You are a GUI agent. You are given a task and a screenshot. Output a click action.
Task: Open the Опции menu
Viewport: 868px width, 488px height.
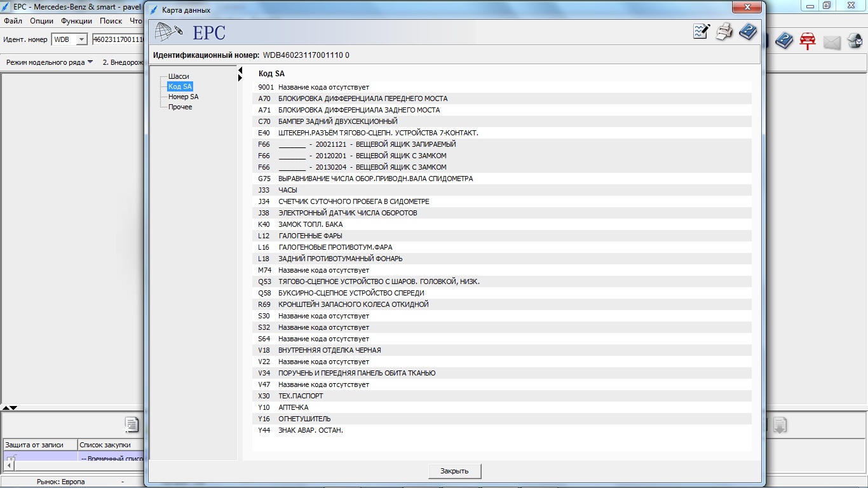[x=41, y=21]
